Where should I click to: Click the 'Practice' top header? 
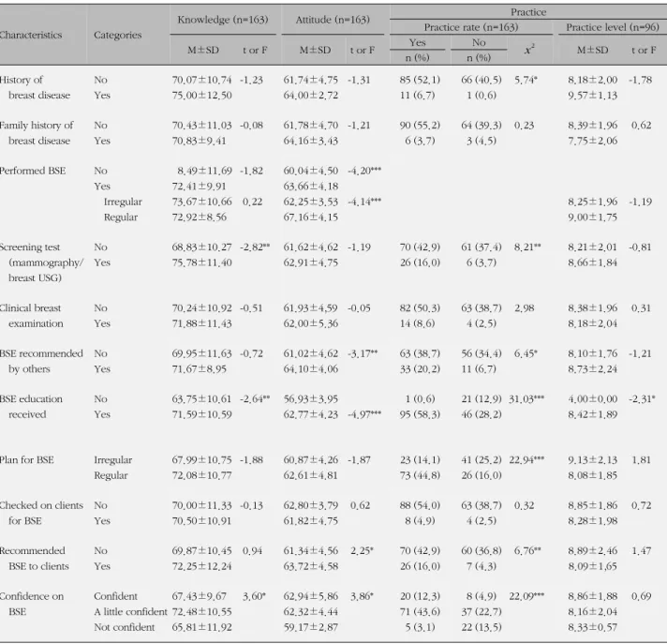coord(528,12)
